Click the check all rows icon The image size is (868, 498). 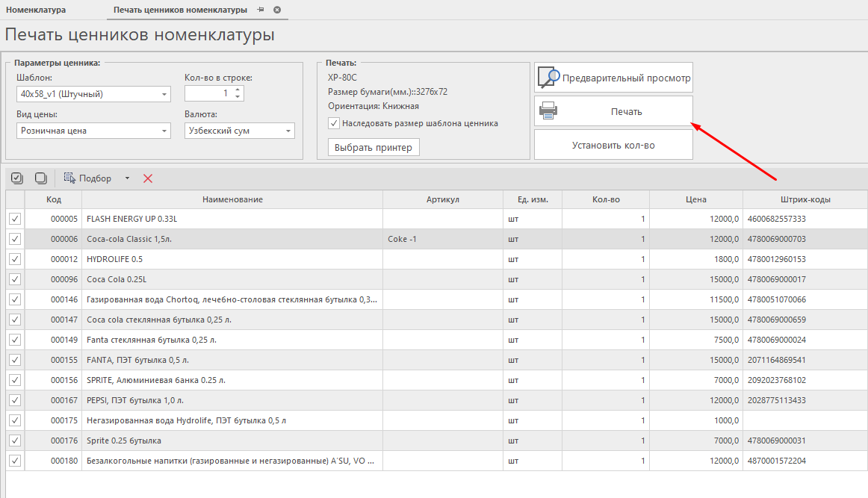click(17, 178)
